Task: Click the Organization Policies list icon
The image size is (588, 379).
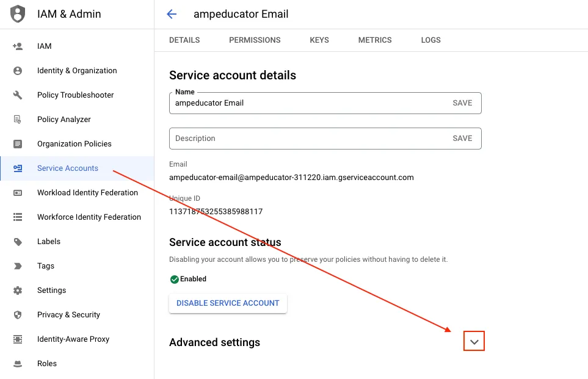Action: click(18, 144)
